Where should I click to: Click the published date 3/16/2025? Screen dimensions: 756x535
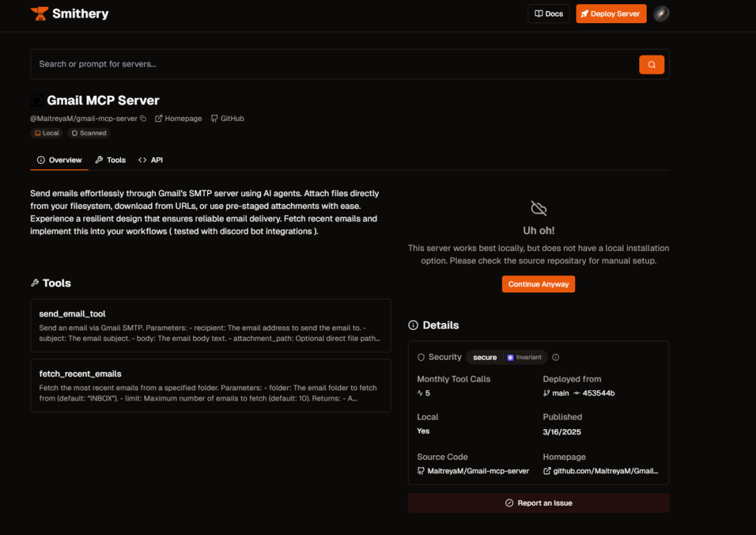[x=561, y=432]
